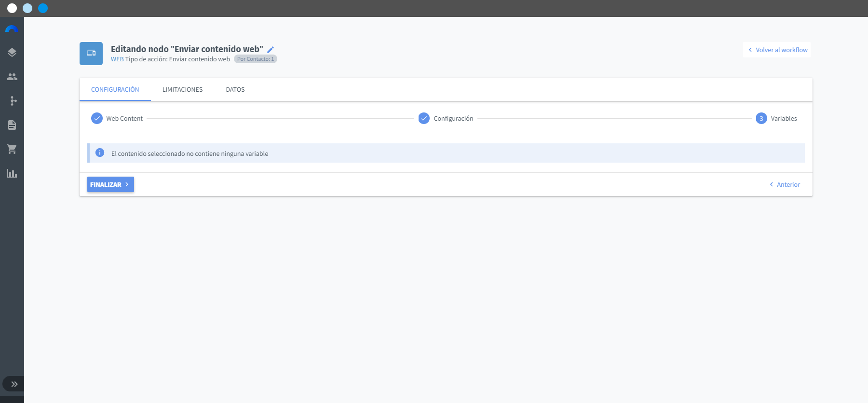Go to Web Content step
Screen dimensions: 868x403
point(117,118)
